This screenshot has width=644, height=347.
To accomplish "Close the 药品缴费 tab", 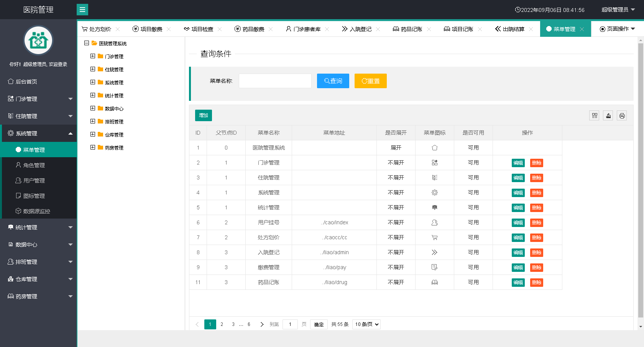I will click(x=271, y=29).
